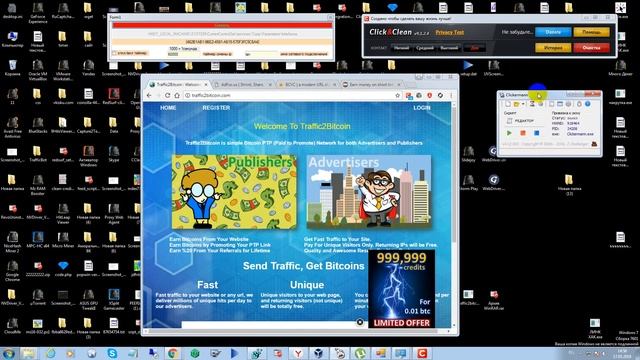640x360 pixels.
Task: Select Средний level in Click&Clean
Action: coord(425,48)
